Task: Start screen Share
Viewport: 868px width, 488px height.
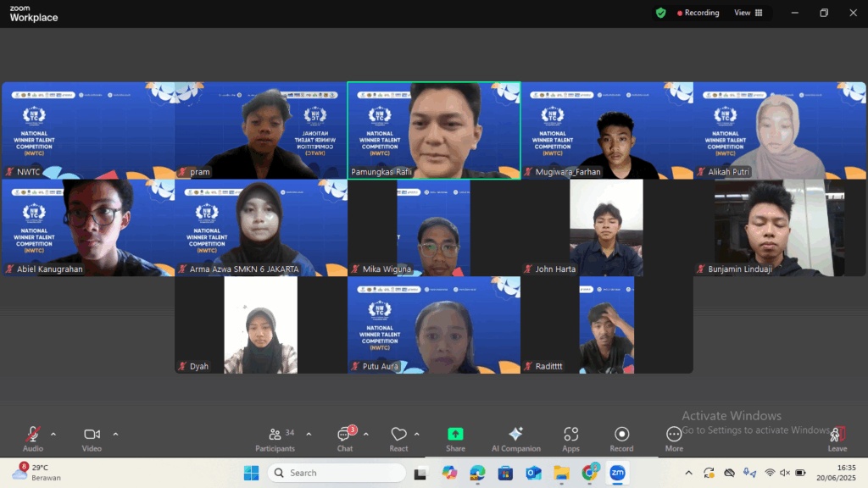Action: point(455,440)
